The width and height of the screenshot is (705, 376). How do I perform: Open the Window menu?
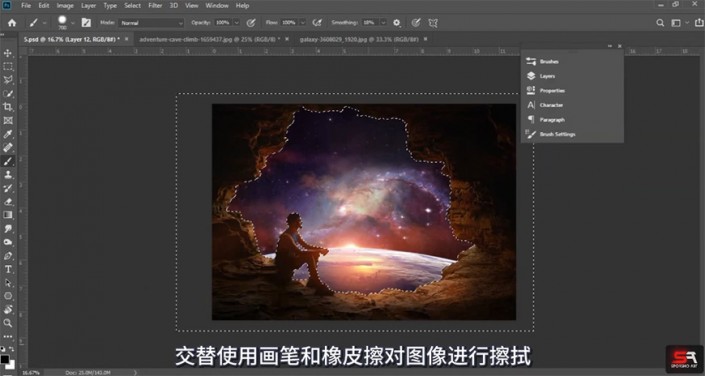217,5
